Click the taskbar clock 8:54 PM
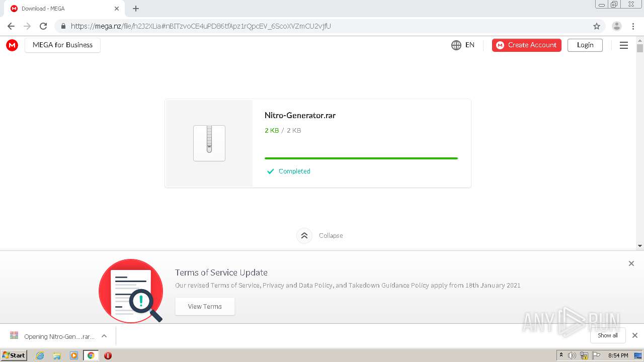Viewport: 644px width, 362px height. pos(618,355)
